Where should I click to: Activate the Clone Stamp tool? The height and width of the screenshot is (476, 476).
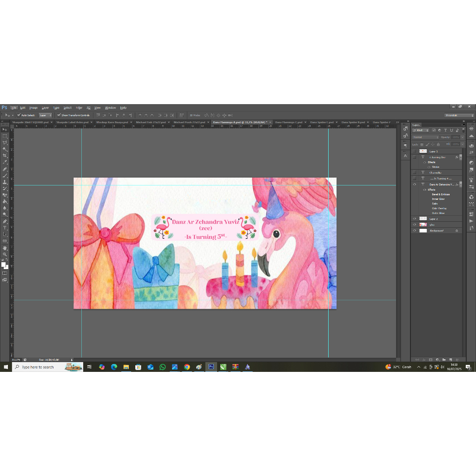click(x=5, y=182)
